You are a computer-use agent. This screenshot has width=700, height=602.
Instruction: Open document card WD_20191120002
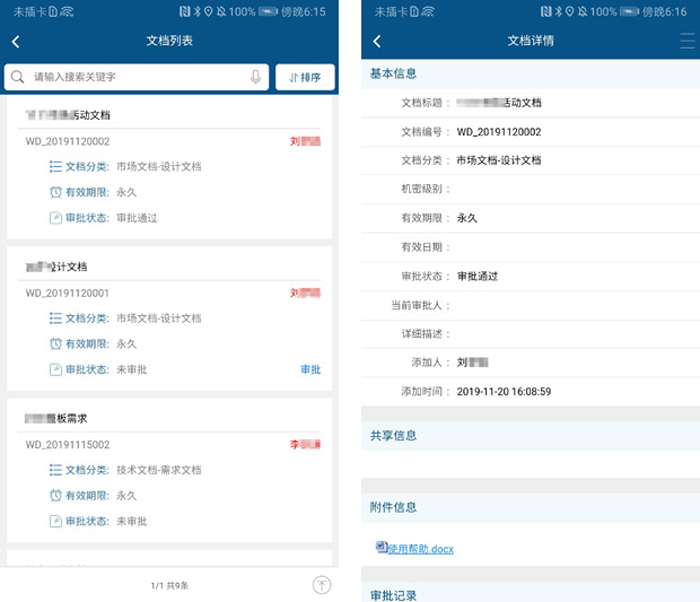coord(169,168)
